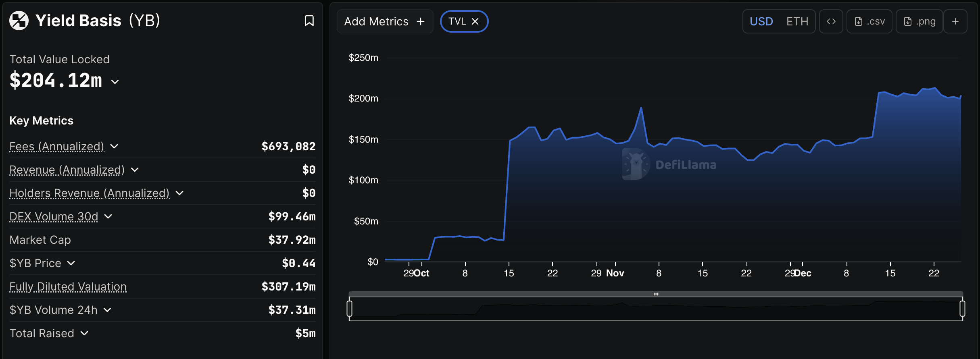Expand Fees (Annualized) details
The width and height of the screenshot is (980, 359).
coord(114,146)
